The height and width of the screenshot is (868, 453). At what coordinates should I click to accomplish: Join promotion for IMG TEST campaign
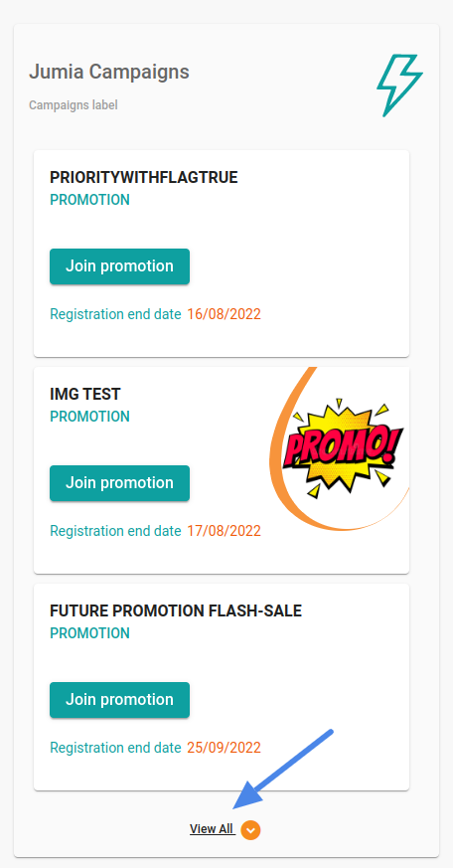pyautogui.click(x=119, y=483)
